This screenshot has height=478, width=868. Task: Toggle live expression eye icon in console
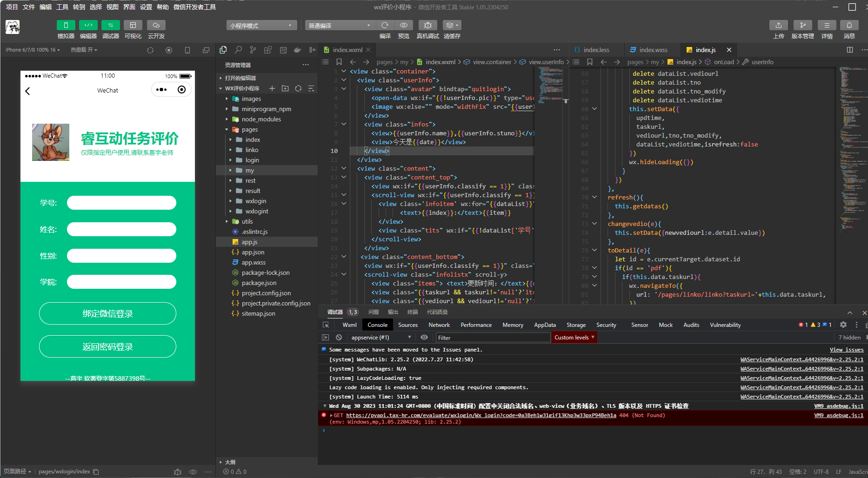424,338
